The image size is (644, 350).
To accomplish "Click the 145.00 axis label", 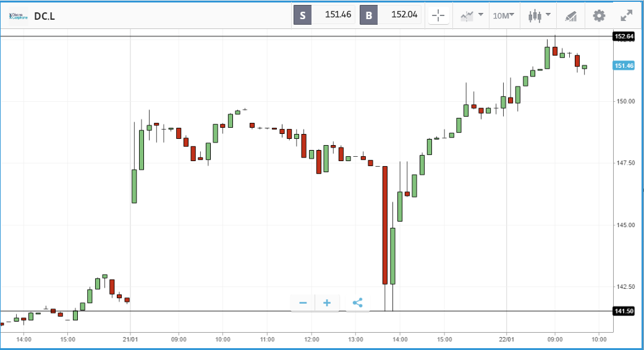I will [625, 225].
